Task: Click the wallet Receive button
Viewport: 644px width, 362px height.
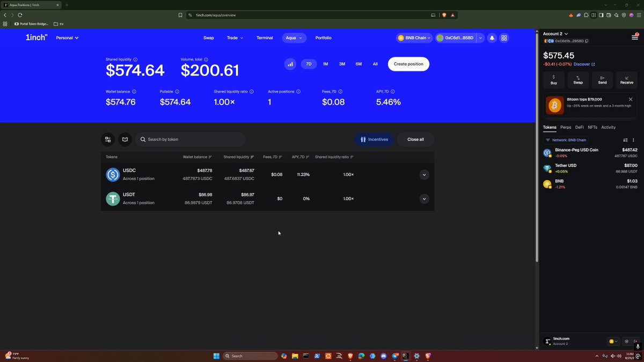Action: (x=626, y=80)
